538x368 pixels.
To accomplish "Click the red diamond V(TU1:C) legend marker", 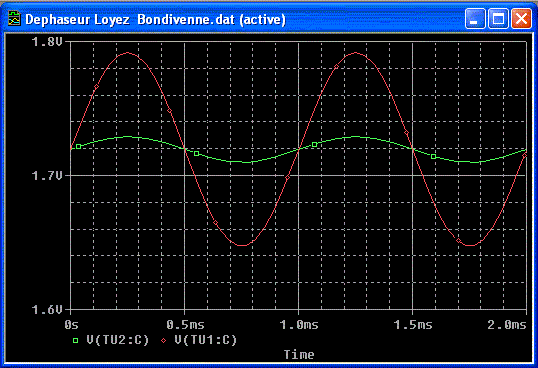I will tap(164, 340).
